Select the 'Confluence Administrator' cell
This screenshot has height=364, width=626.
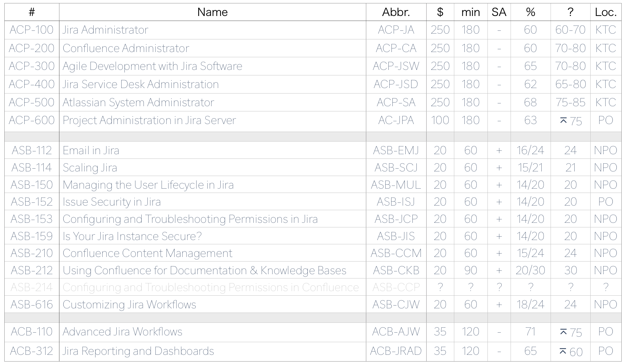coord(212,48)
